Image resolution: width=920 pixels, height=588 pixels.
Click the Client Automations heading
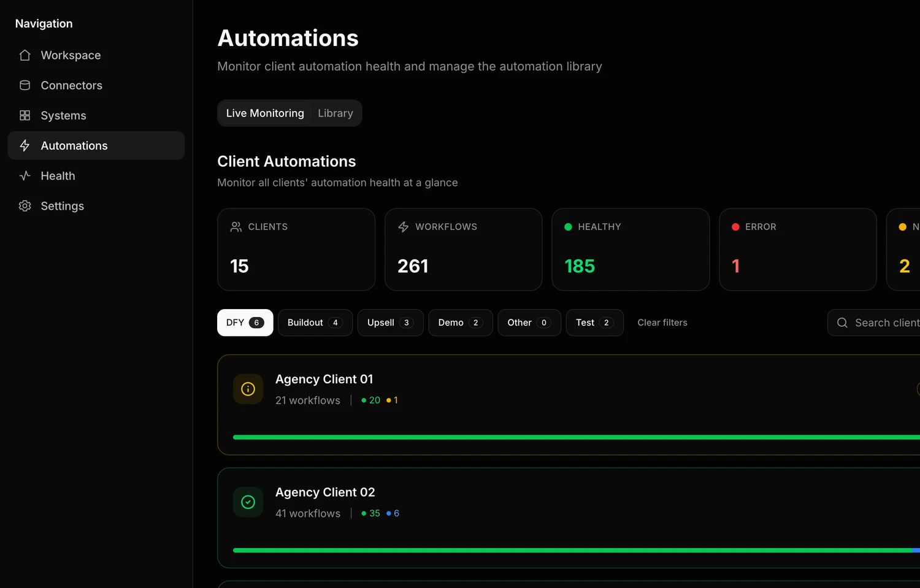286,161
